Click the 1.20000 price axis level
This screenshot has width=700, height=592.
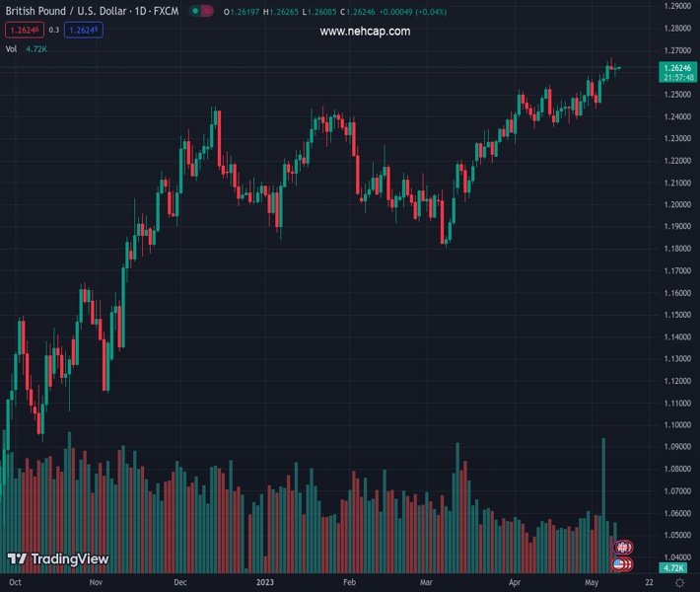pos(677,204)
